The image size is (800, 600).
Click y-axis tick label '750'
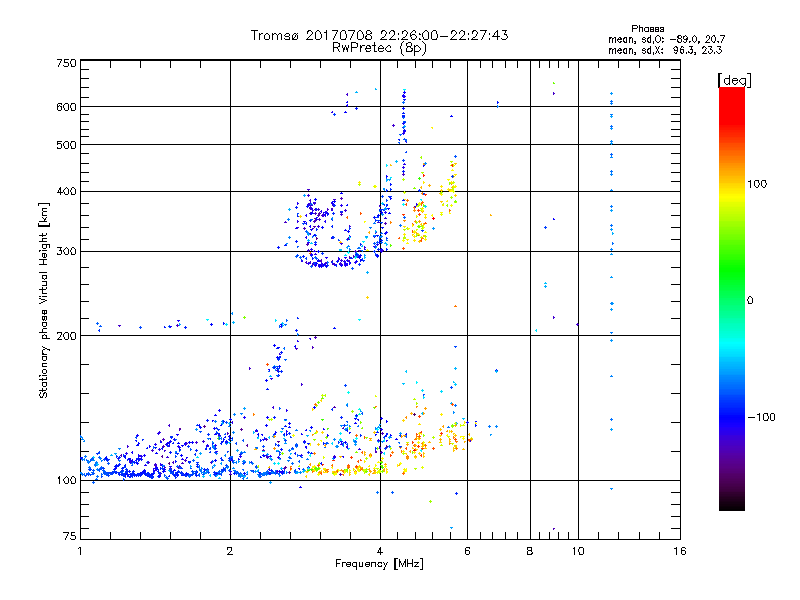click(66, 63)
